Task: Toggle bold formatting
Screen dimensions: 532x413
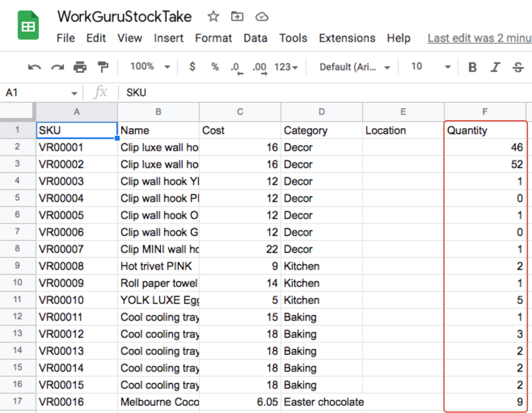Action: 473,67
